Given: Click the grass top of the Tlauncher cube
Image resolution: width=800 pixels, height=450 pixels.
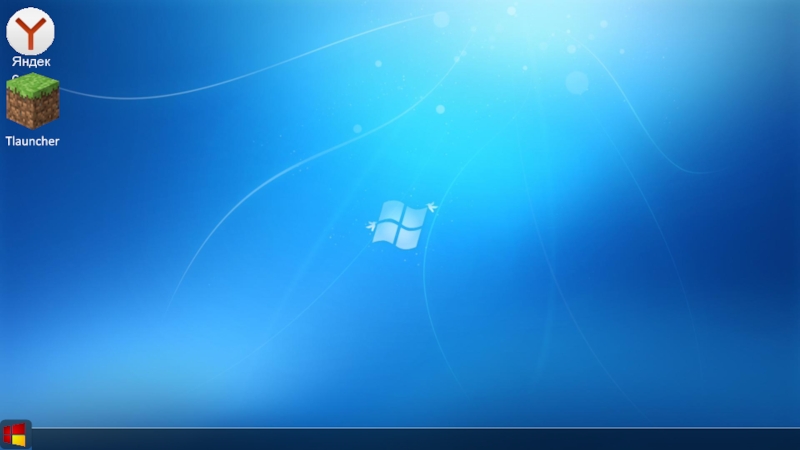Looking at the screenshot, I should [x=32, y=87].
